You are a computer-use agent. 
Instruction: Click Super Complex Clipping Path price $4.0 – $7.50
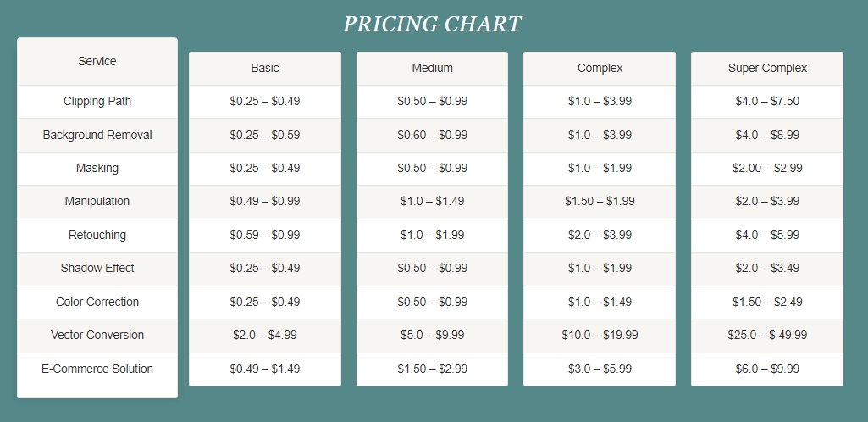(767, 102)
